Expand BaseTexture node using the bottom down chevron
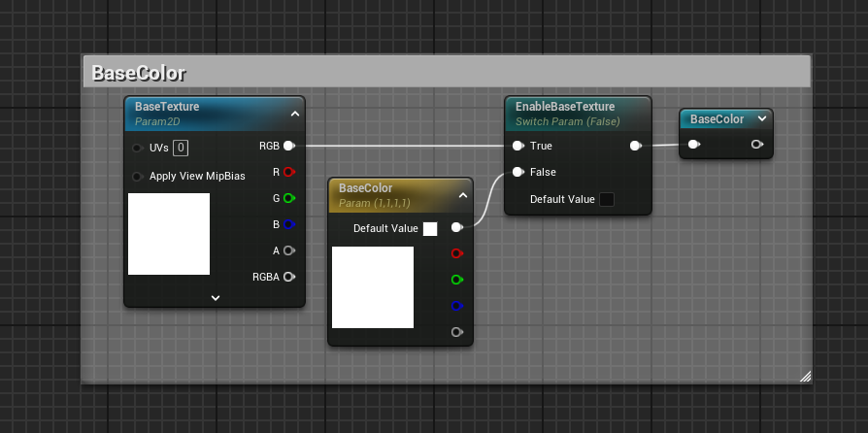Image resolution: width=868 pixels, height=433 pixels. pyautogui.click(x=216, y=298)
